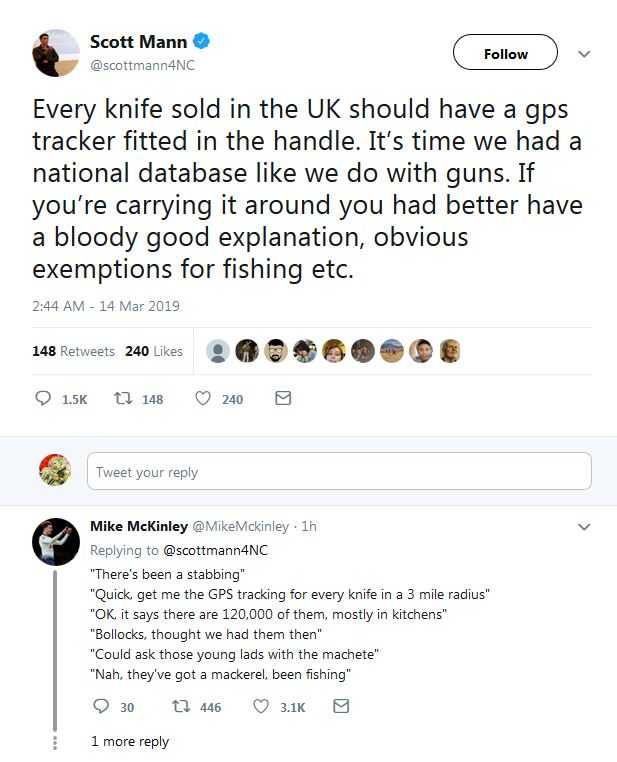This screenshot has width=617, height=762.
Task: Open the chevron menu beside Follow button
Action: (585, 54)
